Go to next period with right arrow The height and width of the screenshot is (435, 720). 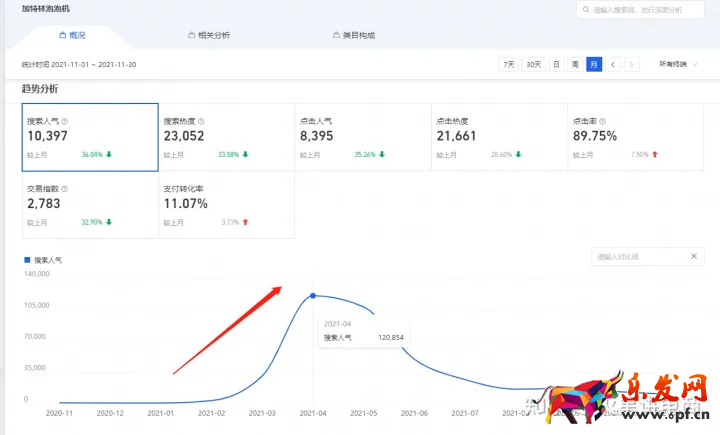pyautogui.click(x=632, y=64)
